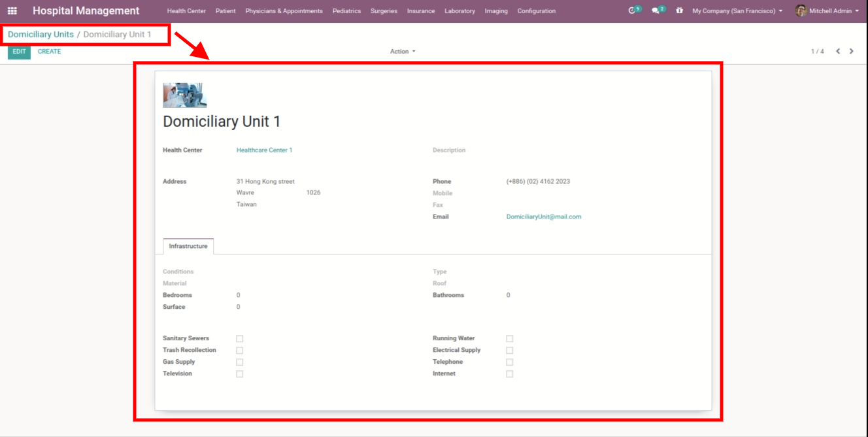
Task: Open the Laboratory menu
Action: [x=459, y=11]
